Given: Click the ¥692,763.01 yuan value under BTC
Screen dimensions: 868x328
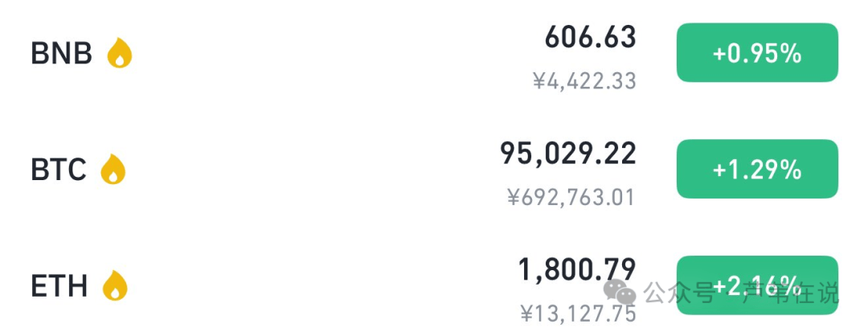Looking at the screenshot, I should point(571,198).
